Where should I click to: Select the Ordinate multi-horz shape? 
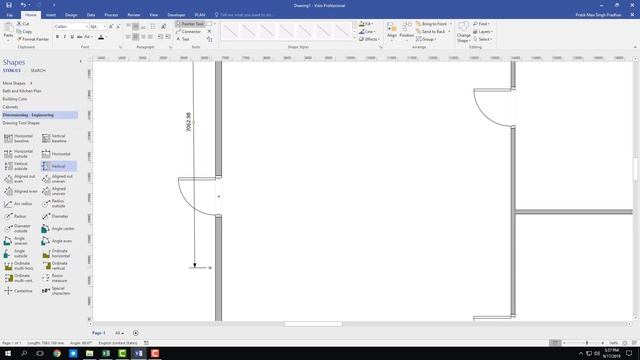coord(19,266)
